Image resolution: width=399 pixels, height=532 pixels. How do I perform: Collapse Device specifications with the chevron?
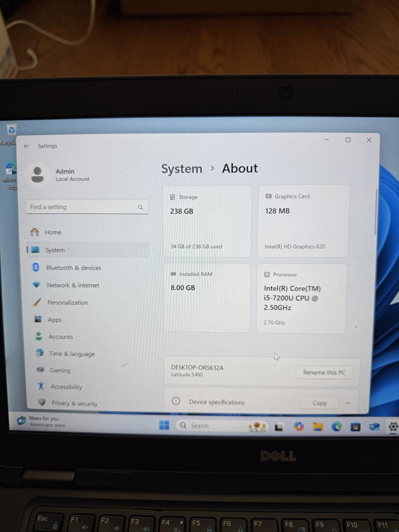tap(348, 403)
